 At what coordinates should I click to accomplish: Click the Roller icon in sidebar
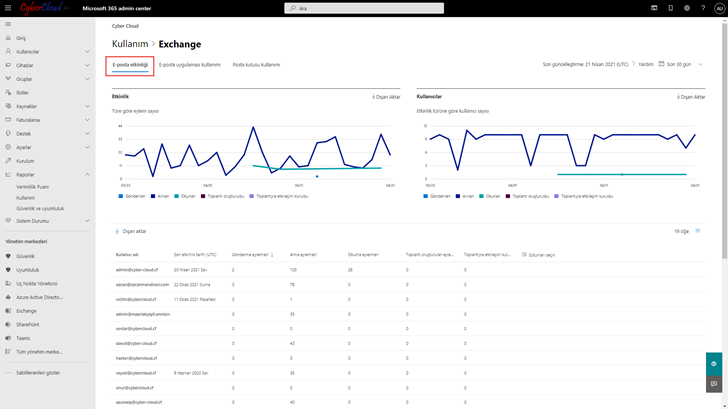[8, 92]
